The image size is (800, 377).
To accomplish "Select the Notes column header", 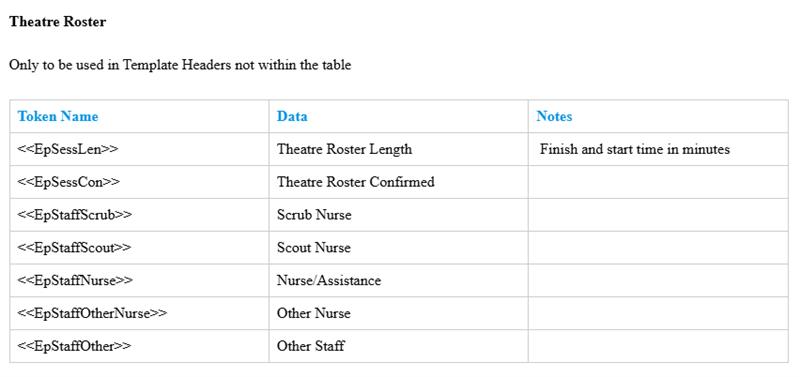I will [554, 116].
